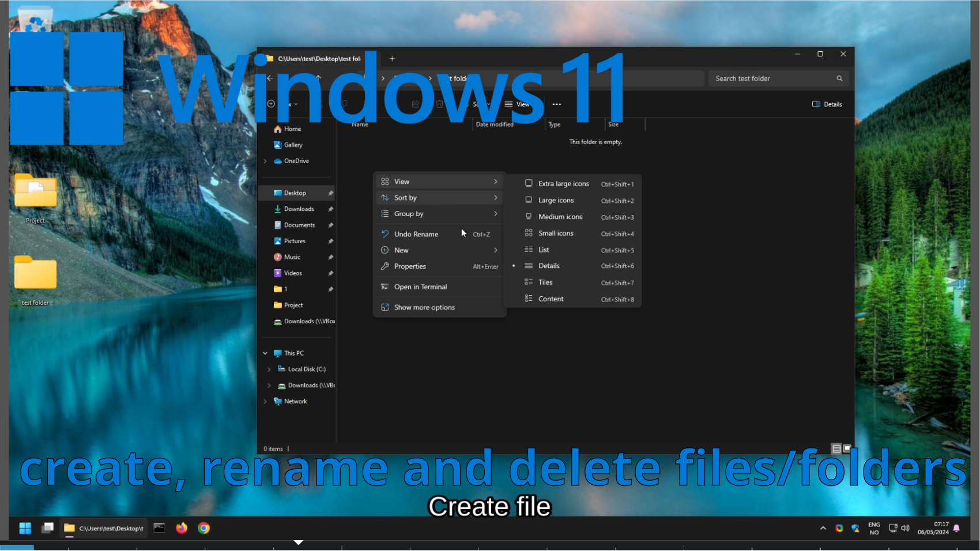This screenshot has height=551, width=980.
Task: Select the Details view option
Action: 549,266
